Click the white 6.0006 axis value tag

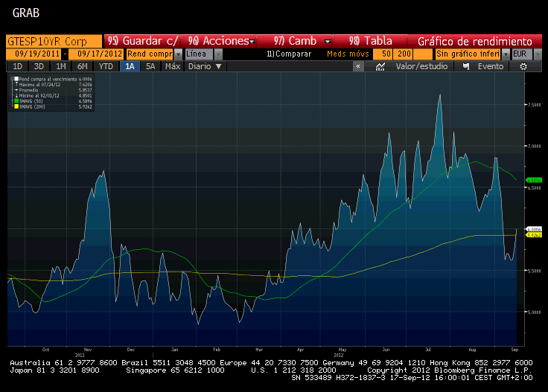click(534, 229)
